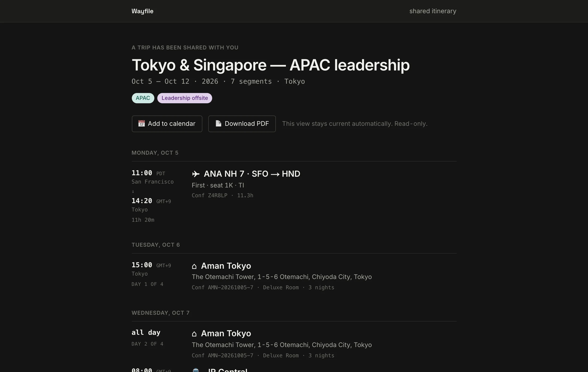The height and width of the screenshot is (372, 588).
Task: Click the Download PDF button
Action: [242, 124]
